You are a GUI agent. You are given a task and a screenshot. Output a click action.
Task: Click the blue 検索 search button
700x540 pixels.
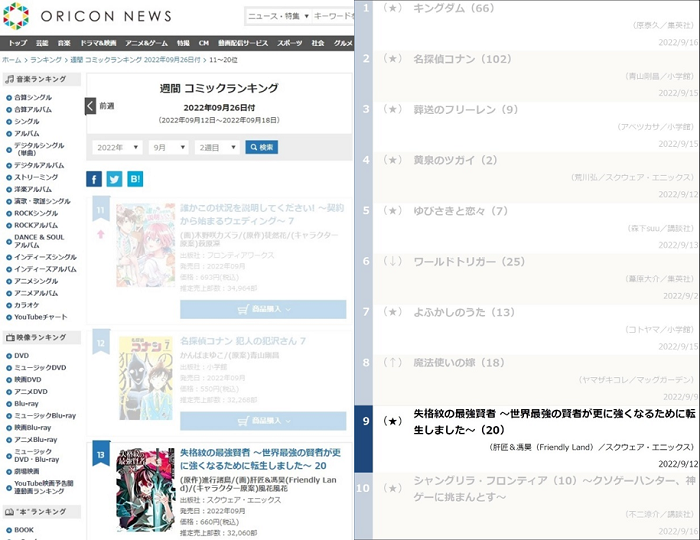click(x=262, y=147)
